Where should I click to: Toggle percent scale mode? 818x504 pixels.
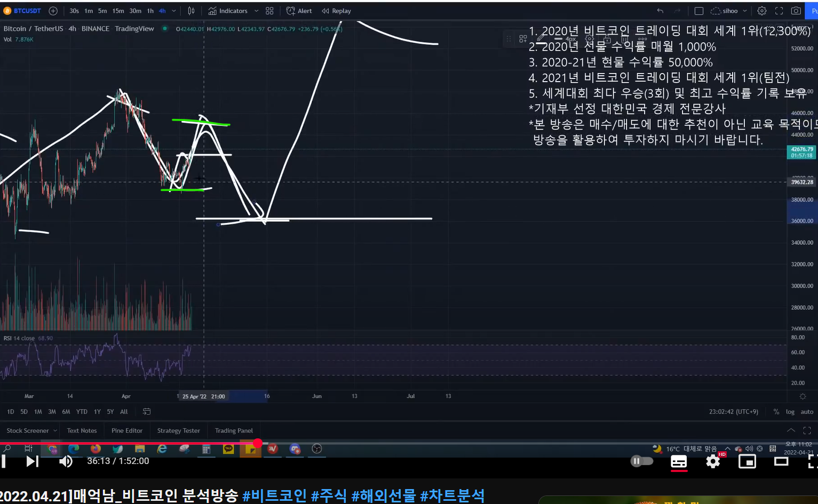[776, 412]
